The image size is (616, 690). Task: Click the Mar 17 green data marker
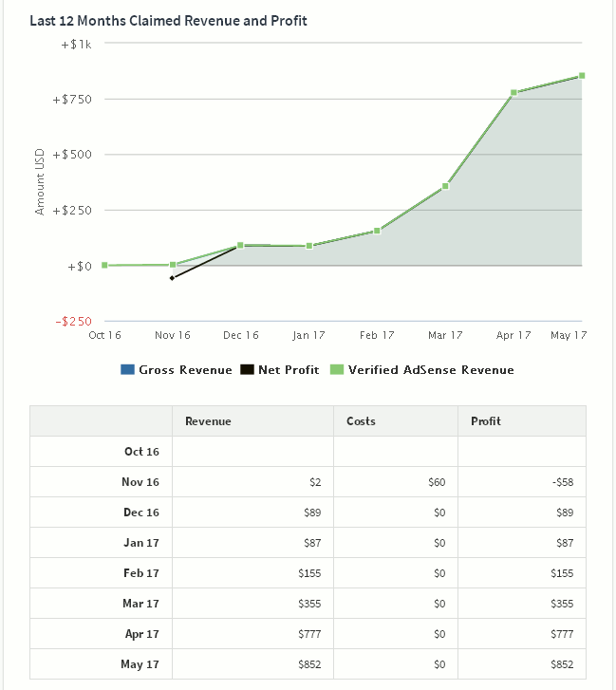tap(445, 186)
